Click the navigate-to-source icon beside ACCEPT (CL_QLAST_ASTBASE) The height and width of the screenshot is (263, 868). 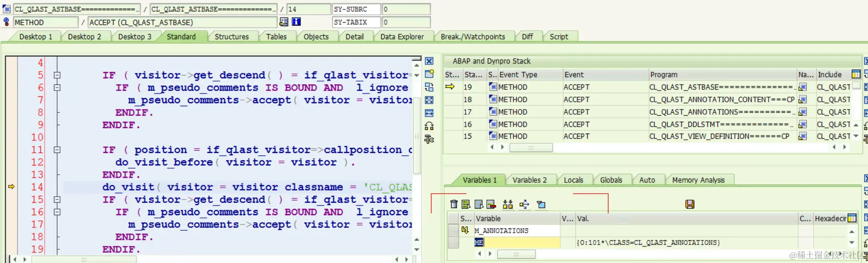[284, 22]
